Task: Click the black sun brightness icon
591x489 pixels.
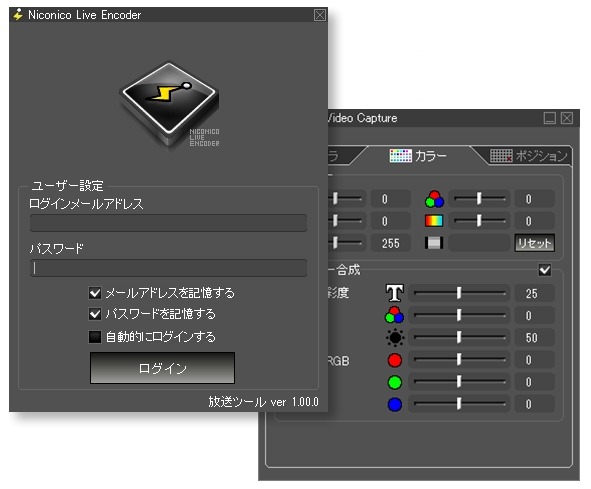Action: [x=395, y=337]
